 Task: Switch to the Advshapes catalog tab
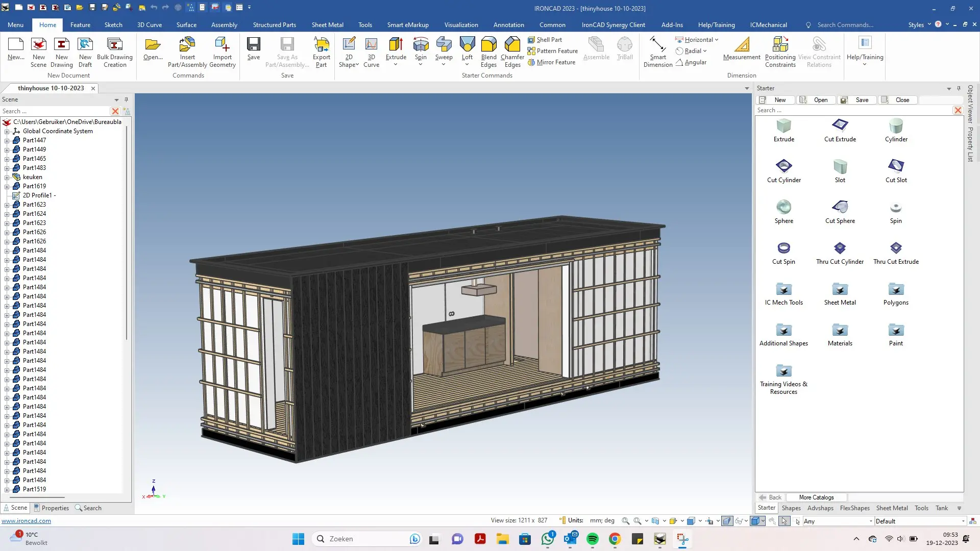(x=820, y=508)
